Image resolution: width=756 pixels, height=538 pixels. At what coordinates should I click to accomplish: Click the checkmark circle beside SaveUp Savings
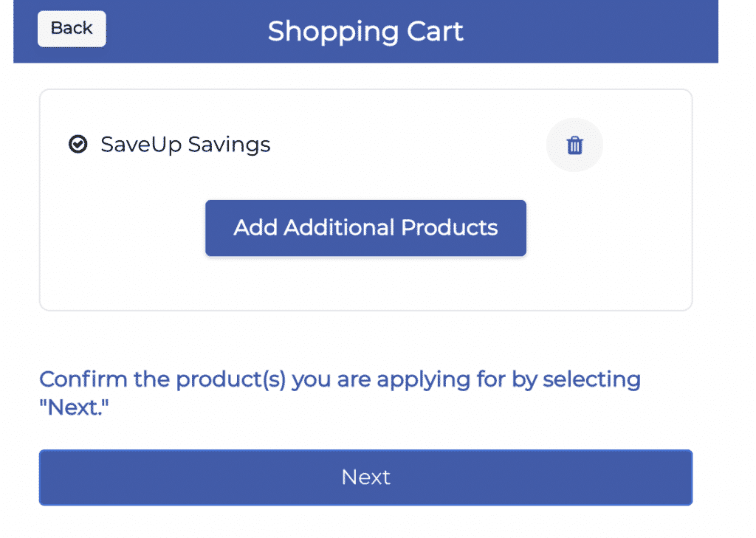78,144
